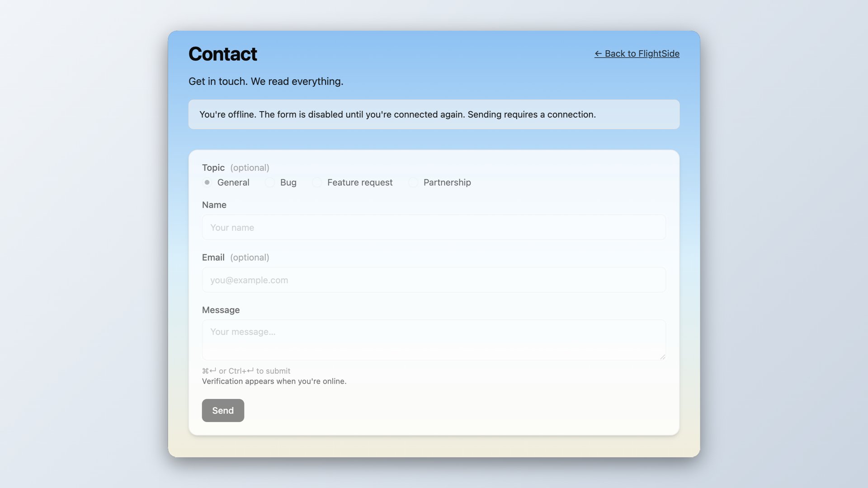Click the Ctrl+Enter submit hint text
The height and width of the screenshot is (488, 868).
[x=246, y=371]
